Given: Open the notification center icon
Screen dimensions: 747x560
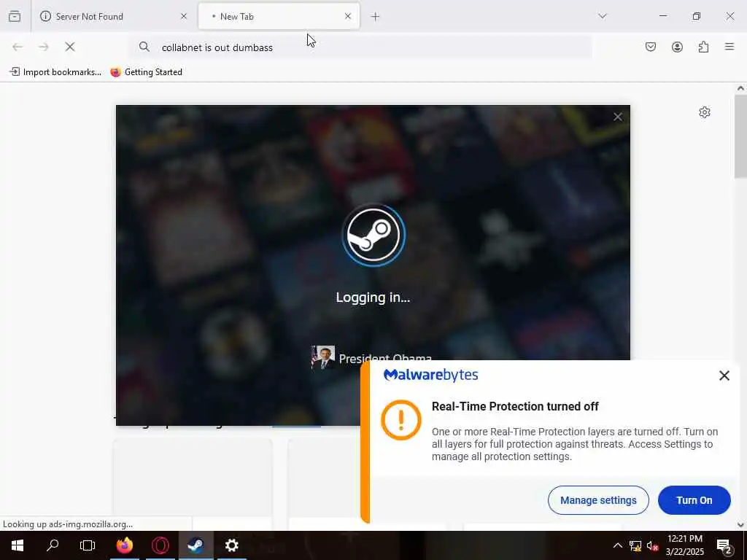Looking at the screenshot, I should coord(724,545).
